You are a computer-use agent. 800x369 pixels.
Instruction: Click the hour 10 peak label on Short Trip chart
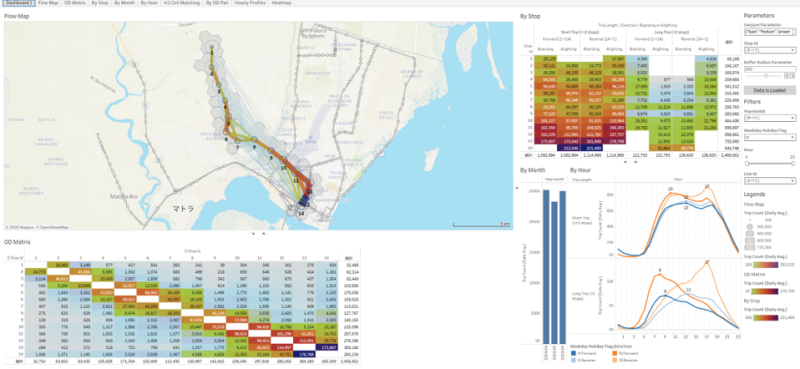[x=670, y=189]
